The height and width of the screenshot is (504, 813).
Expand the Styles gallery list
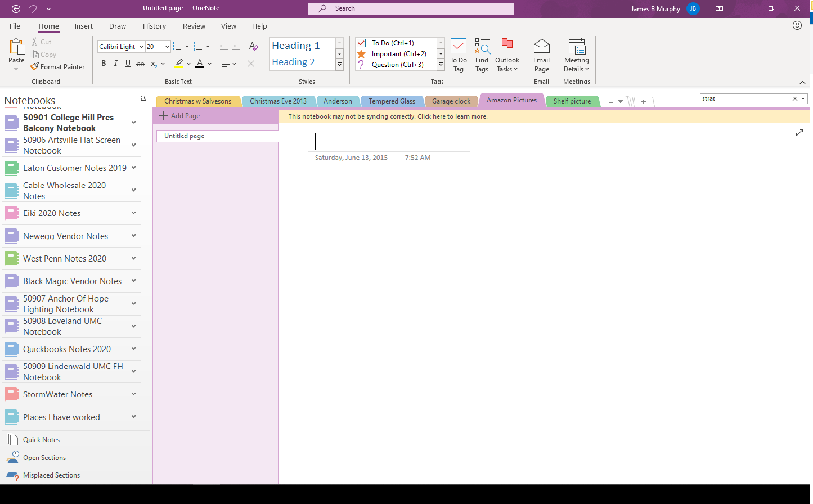click(339, 65)
